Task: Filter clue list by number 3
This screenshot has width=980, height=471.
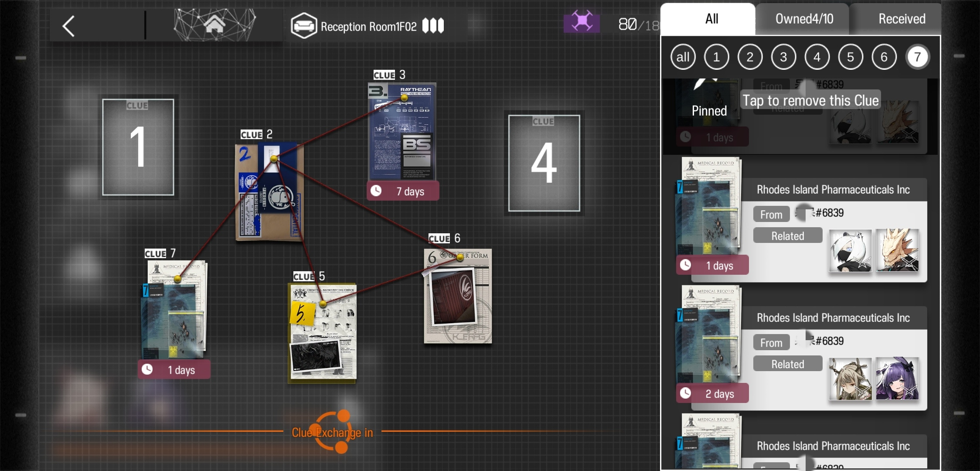Action: [783, 57]
